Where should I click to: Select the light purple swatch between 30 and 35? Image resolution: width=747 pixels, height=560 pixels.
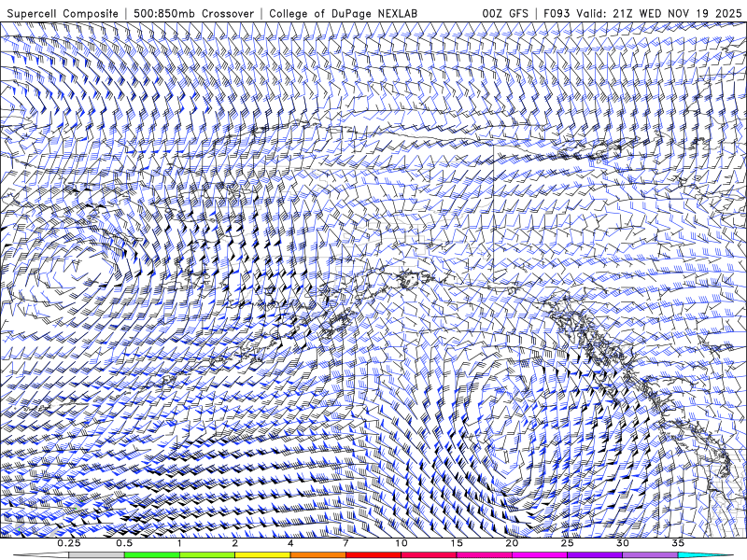coord(650,555)
